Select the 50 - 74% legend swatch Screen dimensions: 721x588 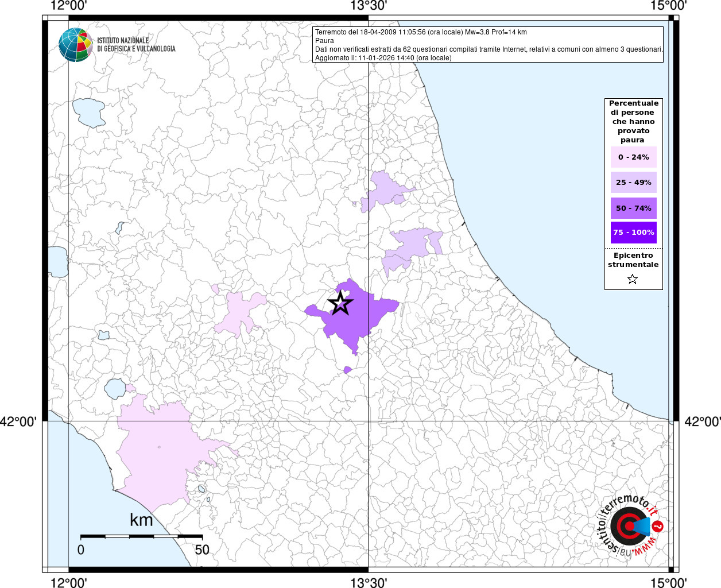click(x=634, y=208)
